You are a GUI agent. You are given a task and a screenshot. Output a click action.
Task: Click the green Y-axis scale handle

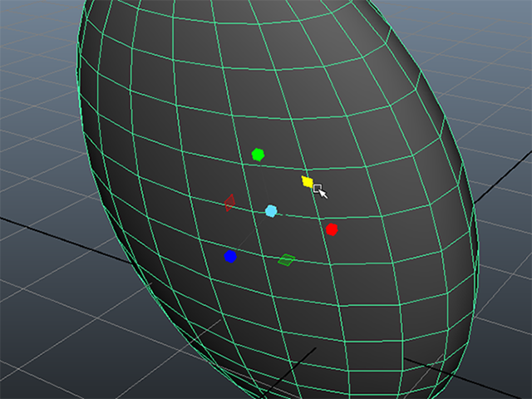coord(259,155)
